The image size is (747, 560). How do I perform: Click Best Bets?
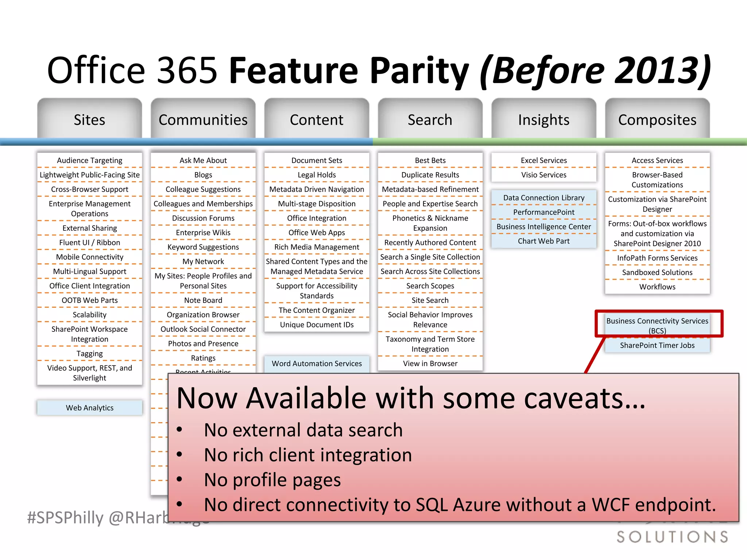point(430,160)
